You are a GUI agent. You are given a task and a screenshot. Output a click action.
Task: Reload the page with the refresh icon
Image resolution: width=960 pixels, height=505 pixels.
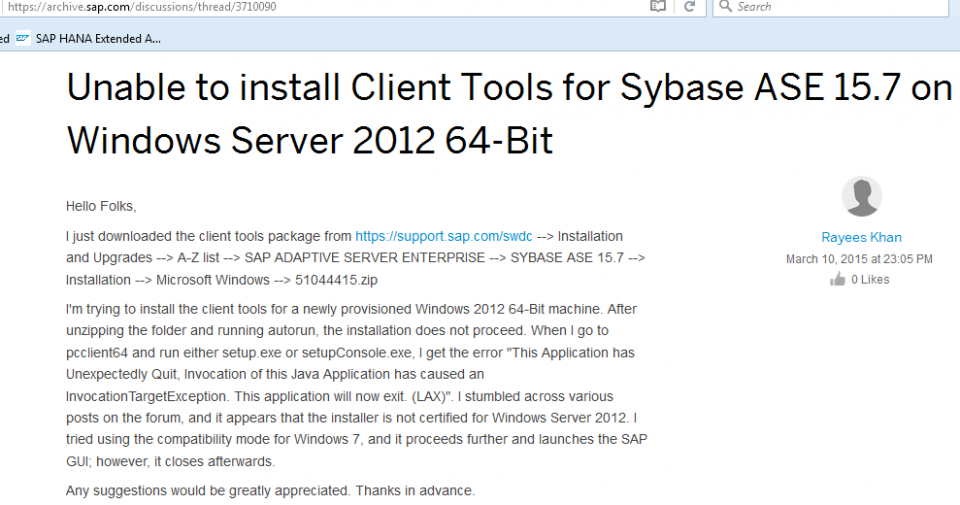tap(689, 6)
